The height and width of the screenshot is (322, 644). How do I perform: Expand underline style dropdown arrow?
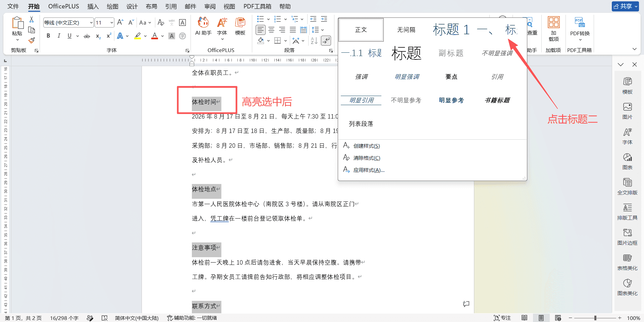point(77,36)
